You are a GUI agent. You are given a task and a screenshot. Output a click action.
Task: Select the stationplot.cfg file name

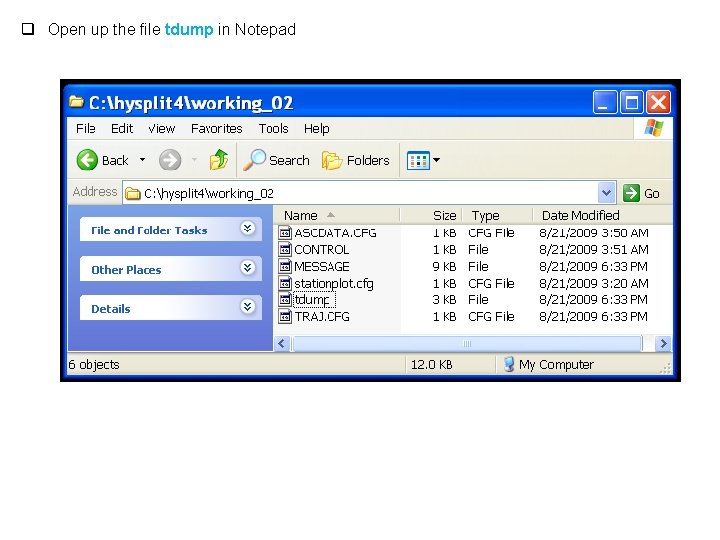coord(334,283)
